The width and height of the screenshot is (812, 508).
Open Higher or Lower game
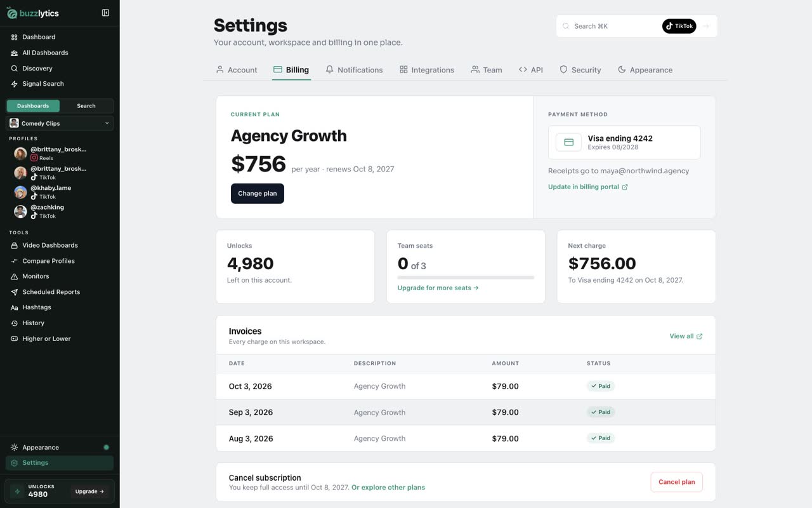click(x=60, y=338)
